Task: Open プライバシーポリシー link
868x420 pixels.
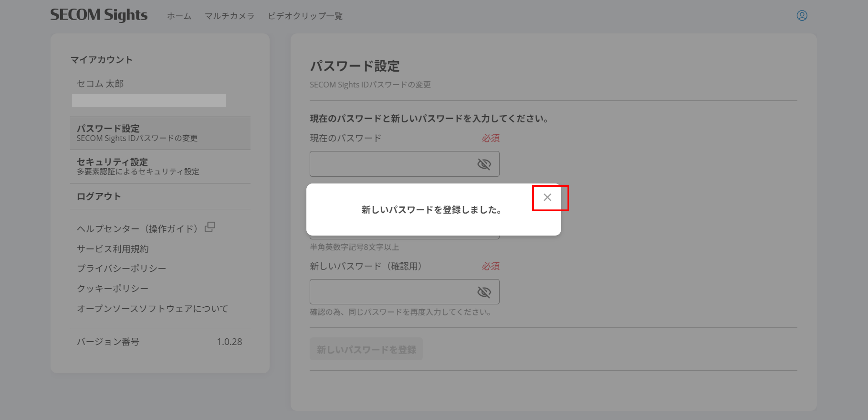Action: coord(121,268)
